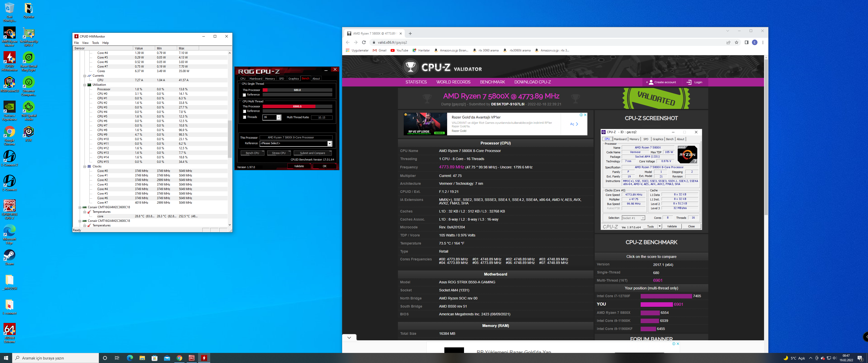Open AMD Ryzen Master desktop icon

point(9,36)
